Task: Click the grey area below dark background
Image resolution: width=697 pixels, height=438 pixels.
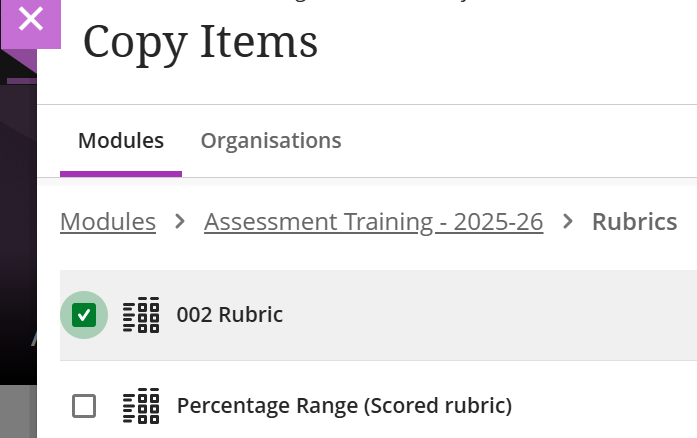Action: [18, 411]
